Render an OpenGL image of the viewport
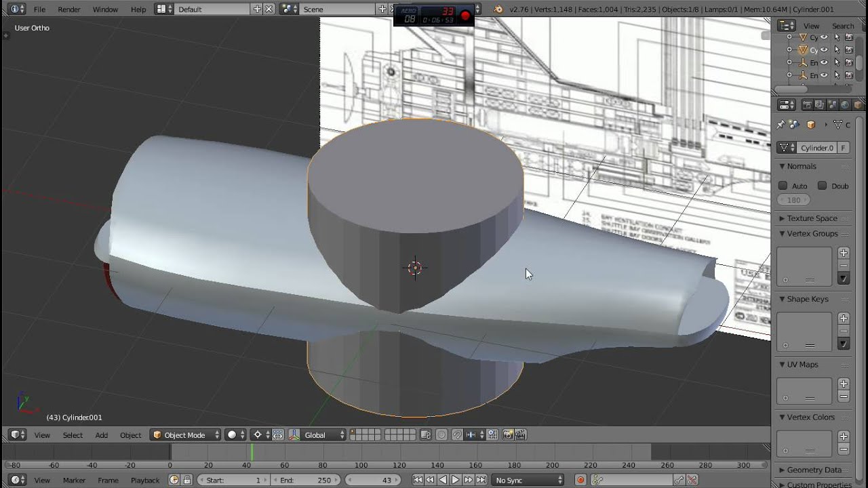868x488 pixels. [x=507, y=435]
